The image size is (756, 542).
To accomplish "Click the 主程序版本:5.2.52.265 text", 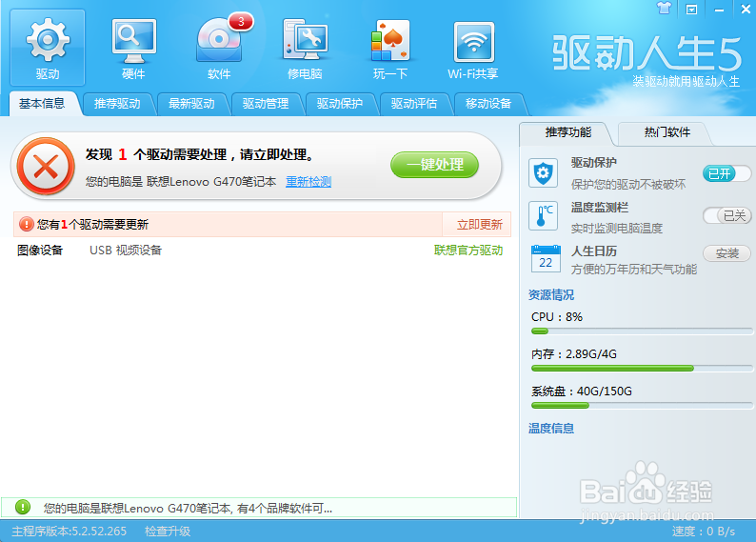I will tap(69, 532).
